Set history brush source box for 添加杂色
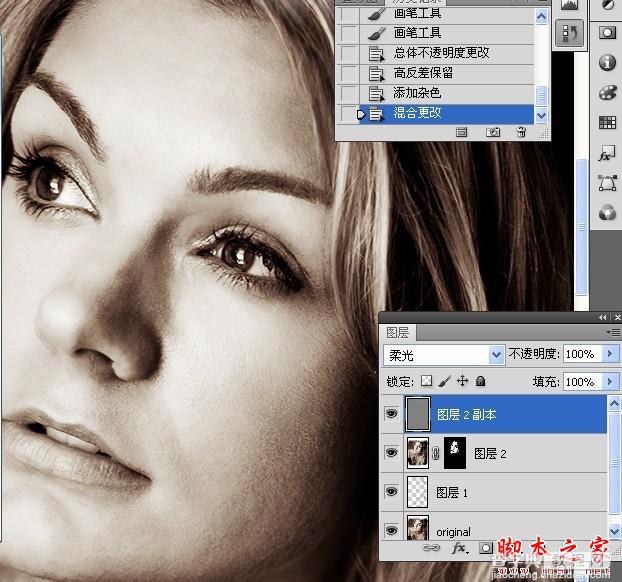This screenshot has height=582, width=622. pyautogui.click(x=349, y=94)
